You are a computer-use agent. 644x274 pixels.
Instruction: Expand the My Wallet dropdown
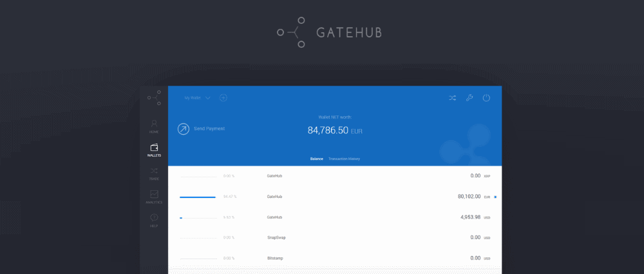[197, 98]
